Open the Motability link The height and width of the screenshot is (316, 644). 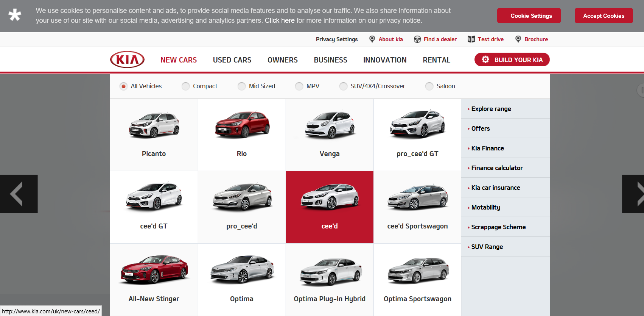[486, 207]
